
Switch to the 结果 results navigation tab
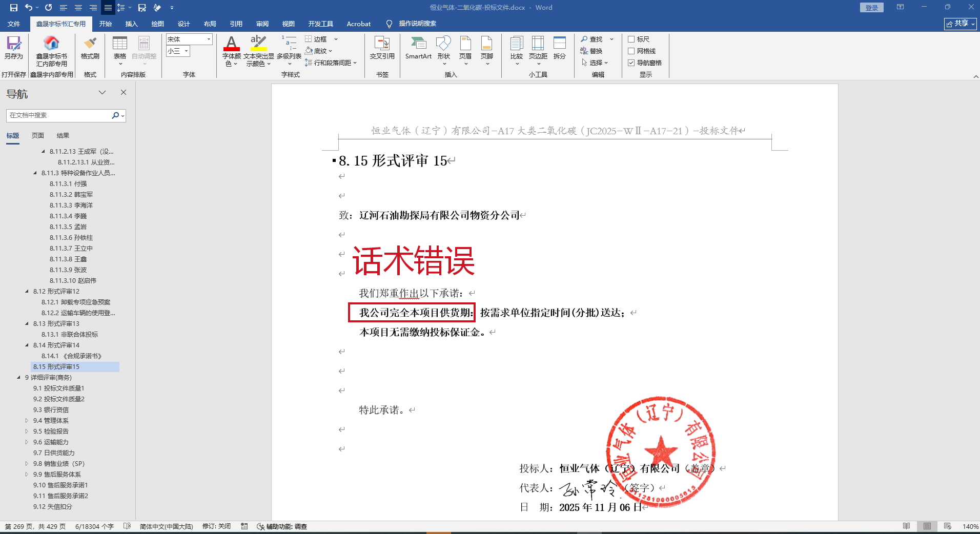click(63, 136)
